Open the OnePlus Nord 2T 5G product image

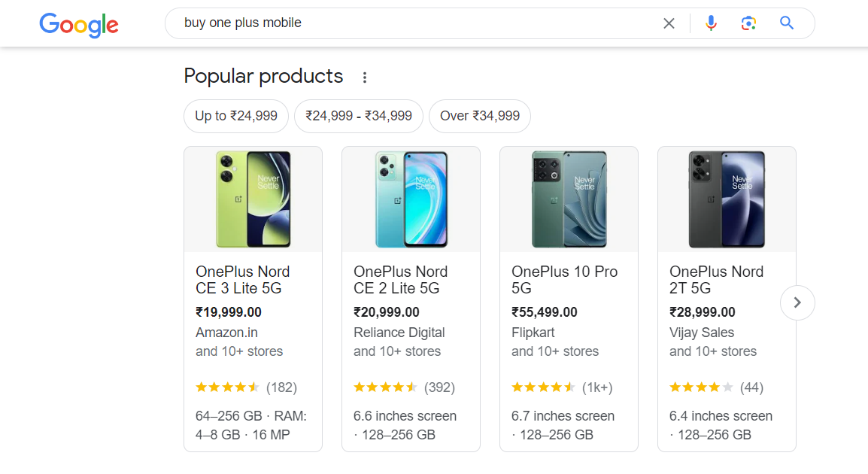[726, 199]
